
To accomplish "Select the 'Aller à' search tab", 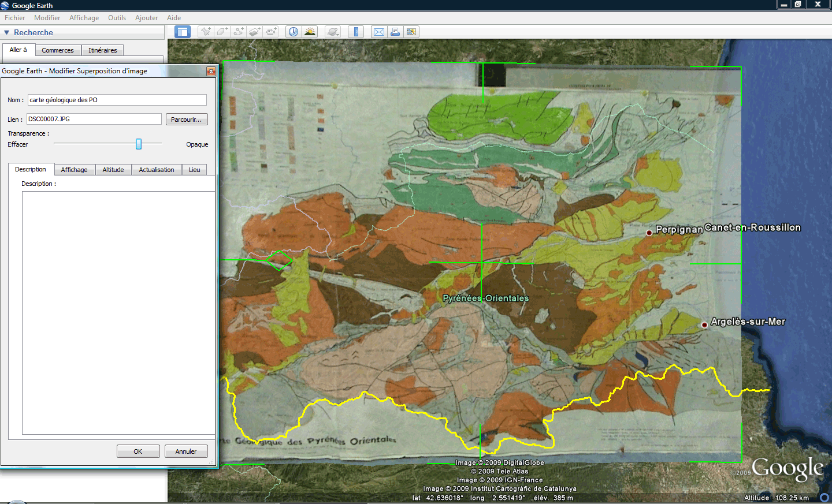I will (x=18, y=50).
